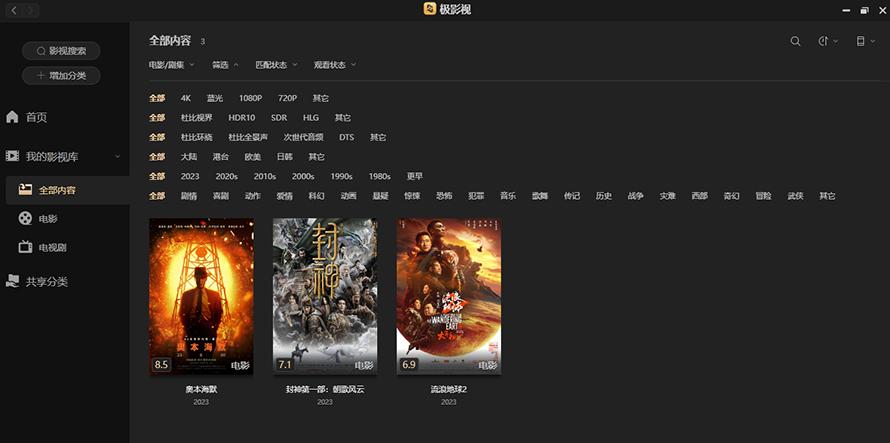Open the 匹配状态 dropdown

[x=276, y=65]
